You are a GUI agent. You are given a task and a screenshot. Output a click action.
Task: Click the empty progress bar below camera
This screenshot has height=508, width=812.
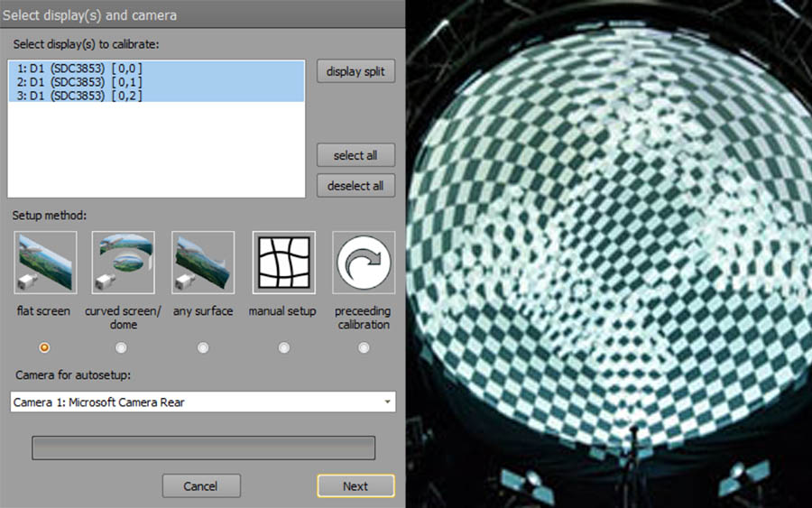click(x=204, y=448)
